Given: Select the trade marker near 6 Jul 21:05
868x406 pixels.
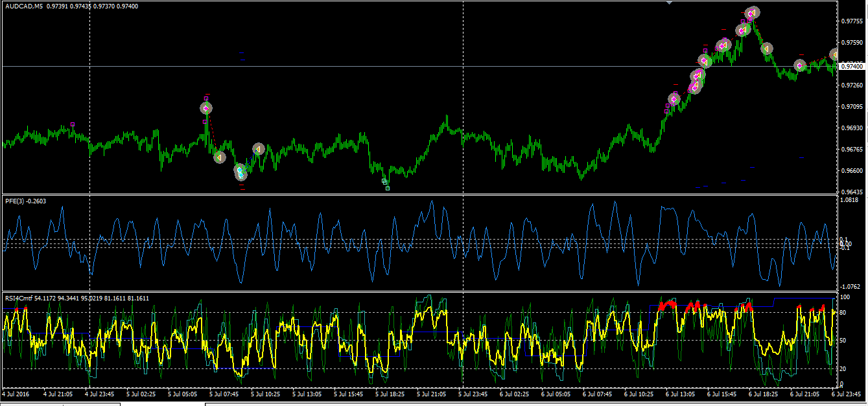Looking at the screenshot, I should pos(800,65).
